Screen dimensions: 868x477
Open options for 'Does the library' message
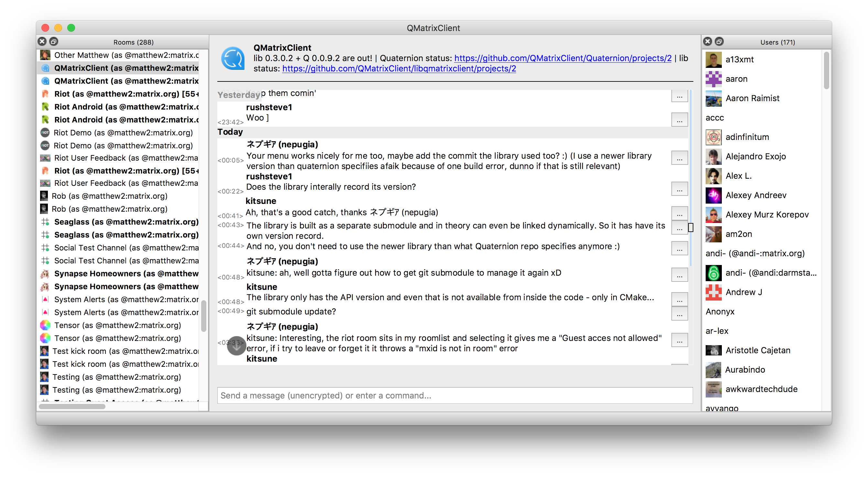coord(679,189)
